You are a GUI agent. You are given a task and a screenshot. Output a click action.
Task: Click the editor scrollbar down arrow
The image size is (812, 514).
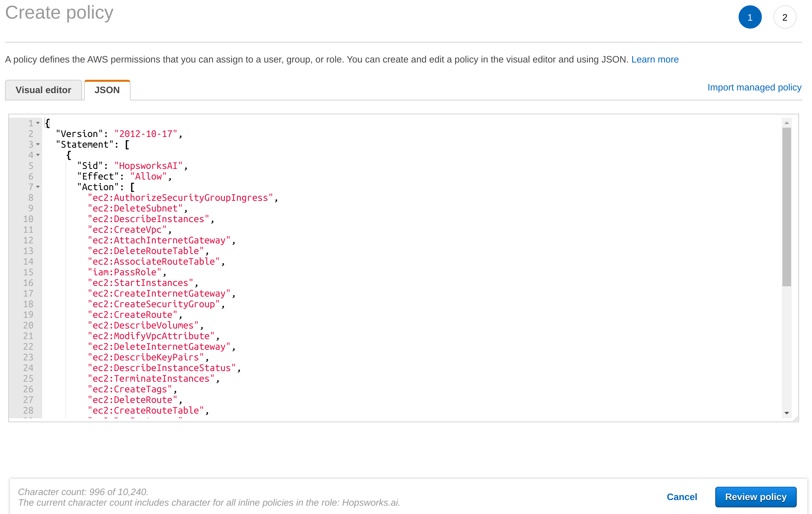(x=786, y=413)
